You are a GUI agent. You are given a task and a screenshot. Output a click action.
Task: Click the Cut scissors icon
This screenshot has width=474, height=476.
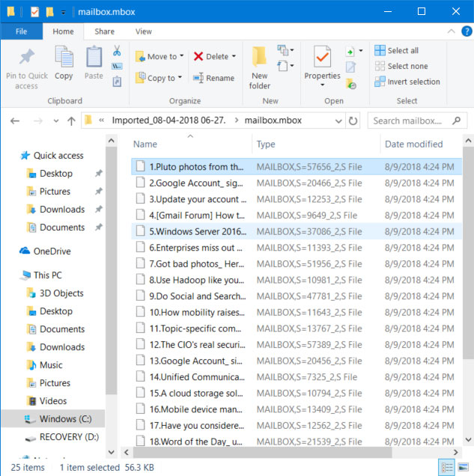tap(117, 50)
